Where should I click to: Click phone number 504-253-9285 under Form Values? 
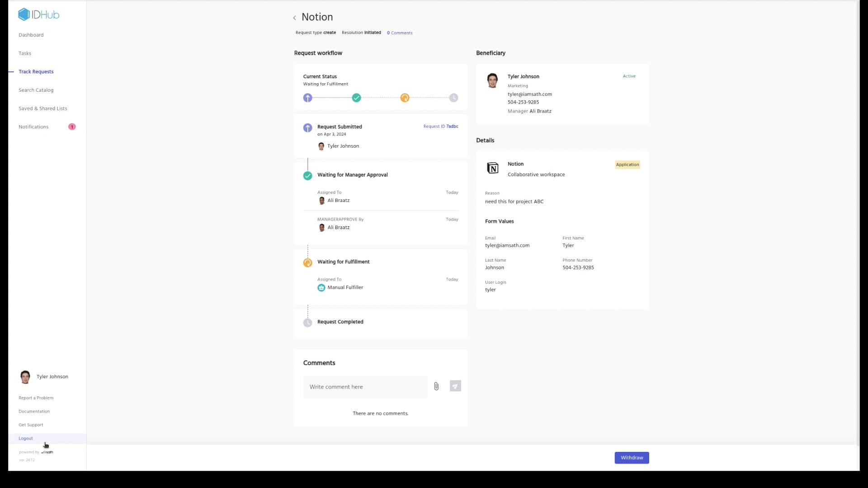pos(578,267)
